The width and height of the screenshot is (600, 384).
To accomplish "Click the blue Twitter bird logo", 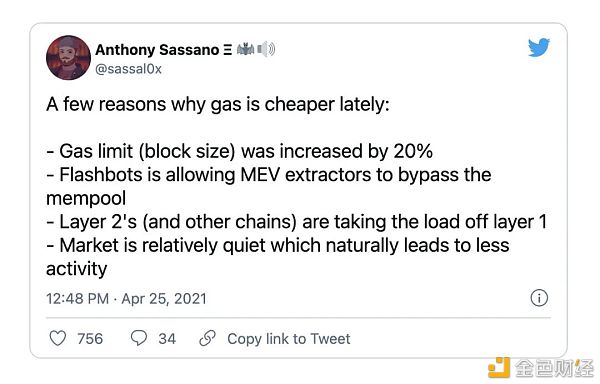I will click(x=539, y=47).
